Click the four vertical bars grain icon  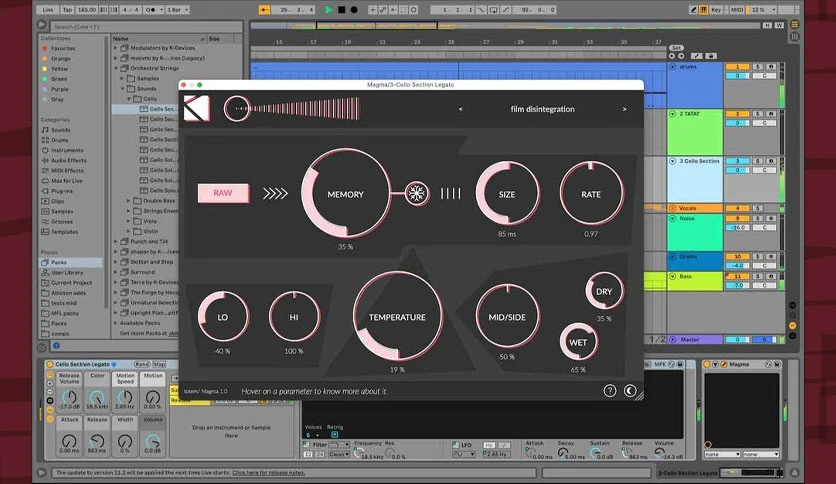(x=451, y=193)
